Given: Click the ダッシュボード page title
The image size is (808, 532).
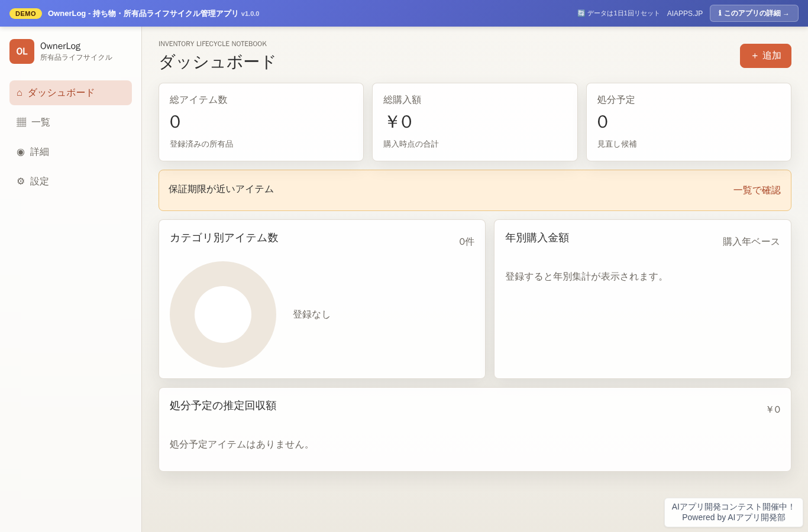Looking at the screenshot, I should click(217, 62).
